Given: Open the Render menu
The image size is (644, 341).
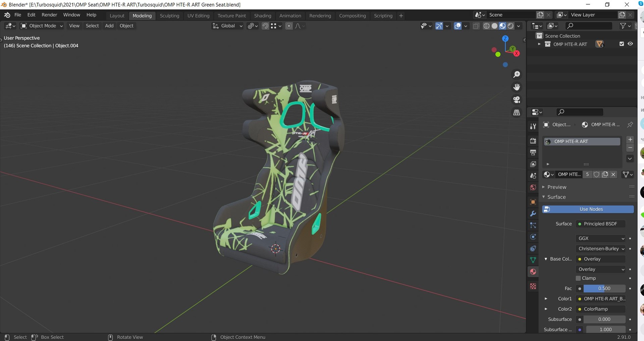Looking at the screenshot, I should pyautogui.click(x=49, y=15).
